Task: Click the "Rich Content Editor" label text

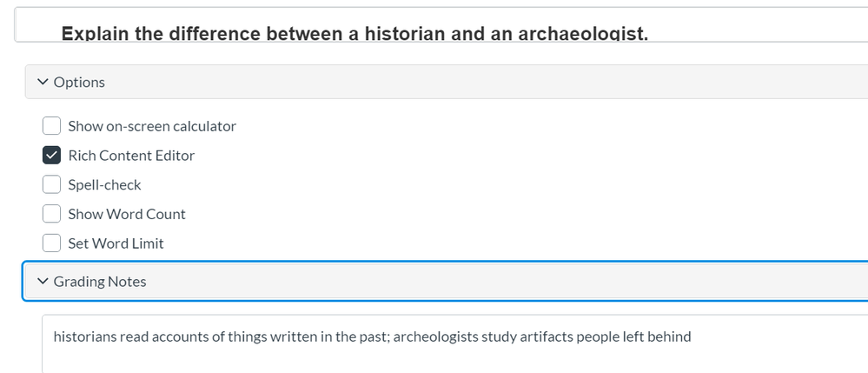Action: pos(131,156)
